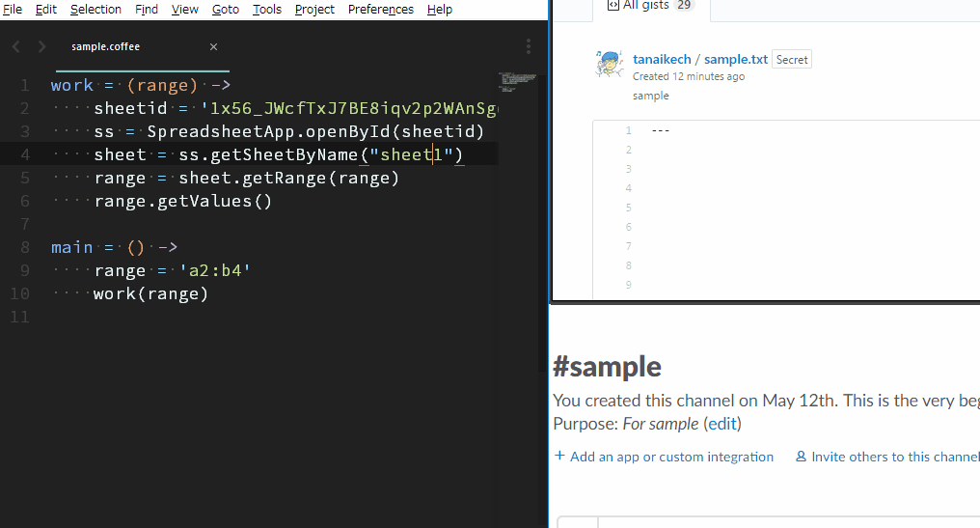980x528 pixels.
Task: Click work(range) call on line 10
Action: (150, 293)
